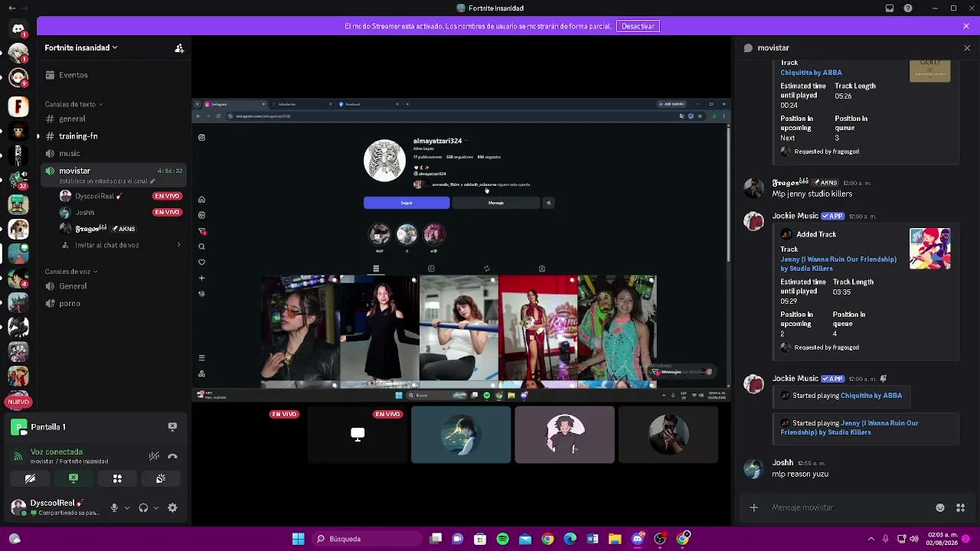The height and width of the screenshot is (551, 980).
Task: Open the top Chiquitita by ABBA track link
Action: [x=811, y=73]
